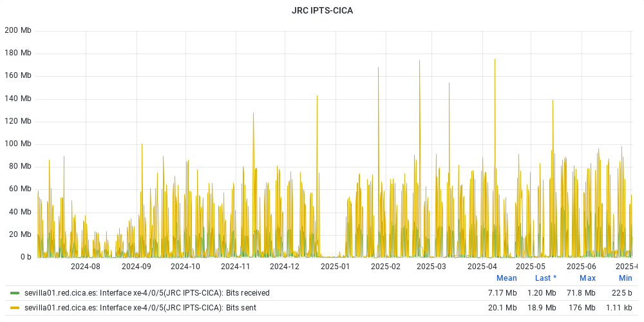Viewport: 644px width, 322px height.
Task: Click the 1.20 Mb last value
Action: click(x=542, y=293)
